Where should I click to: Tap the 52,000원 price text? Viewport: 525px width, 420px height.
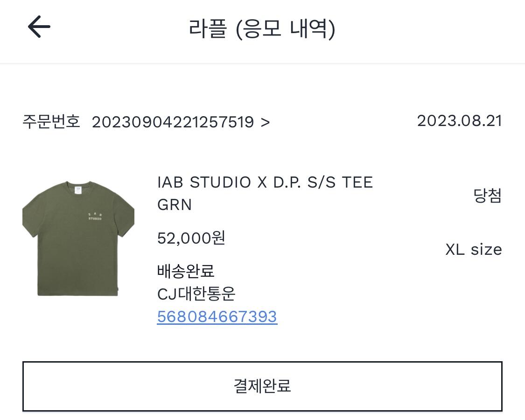(x=191, y=238)
